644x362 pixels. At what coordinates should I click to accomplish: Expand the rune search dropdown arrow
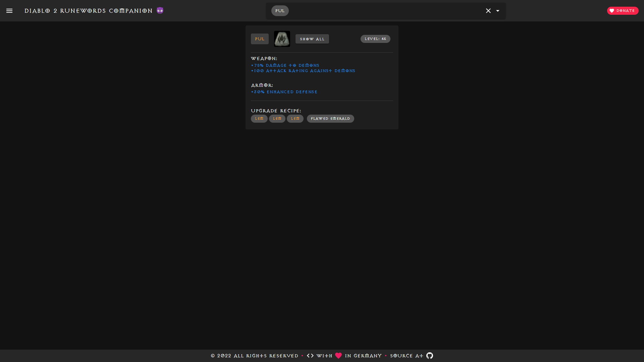click(498, 11)
